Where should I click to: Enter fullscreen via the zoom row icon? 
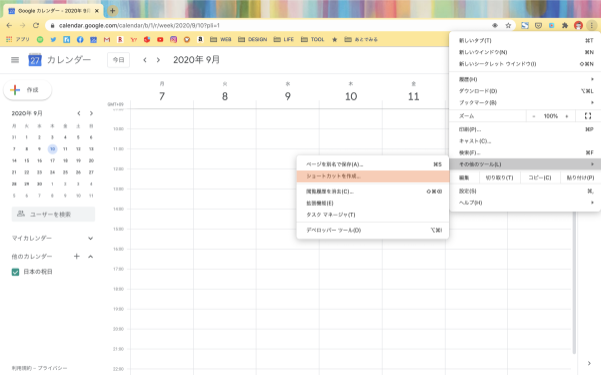coord(588,116)
